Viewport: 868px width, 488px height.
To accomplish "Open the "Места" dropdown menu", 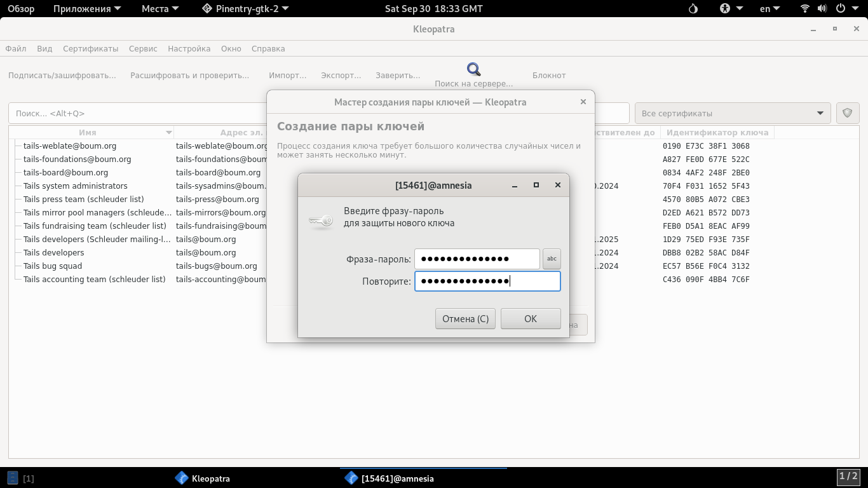I will pyautogui.click(x=160, y=9).
